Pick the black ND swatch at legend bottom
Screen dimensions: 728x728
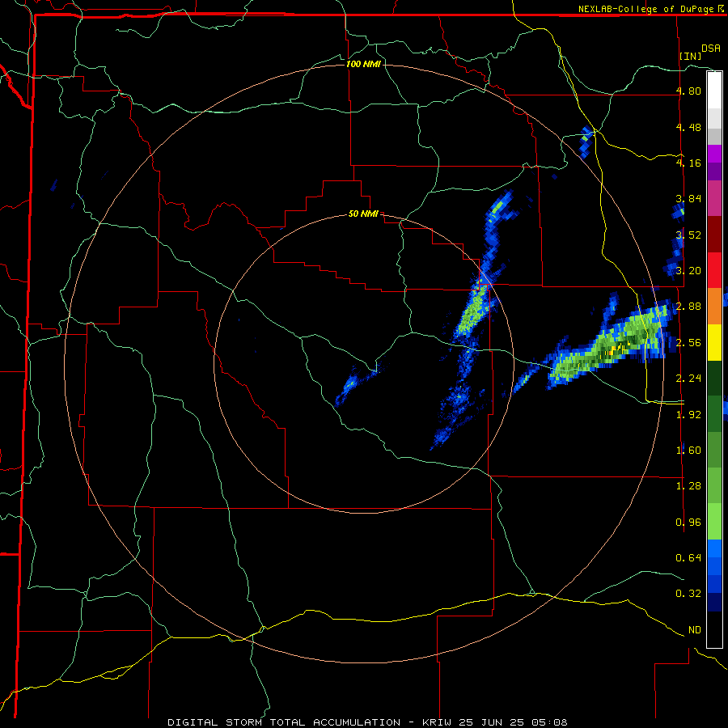(x=714, y=629)
